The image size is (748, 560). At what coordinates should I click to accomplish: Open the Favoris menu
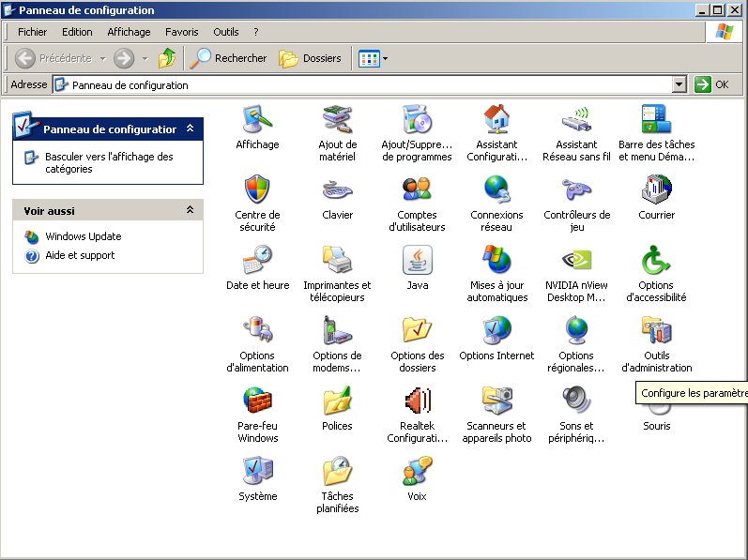182,32
